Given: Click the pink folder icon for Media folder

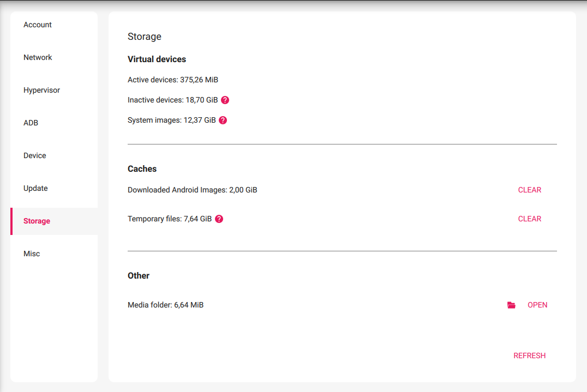Looking at the screenshot, I should [511, 305].
